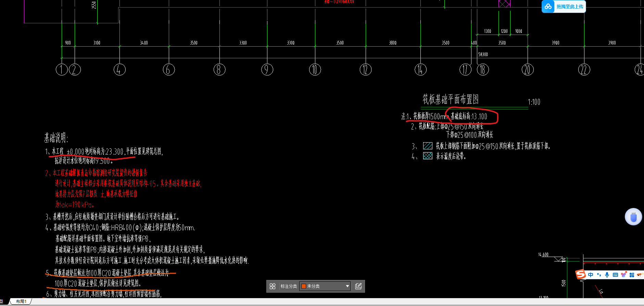This screenshot has width=644, height=306.
Task: Click the 58300 overall dimension text
Action: pos(483,54)
